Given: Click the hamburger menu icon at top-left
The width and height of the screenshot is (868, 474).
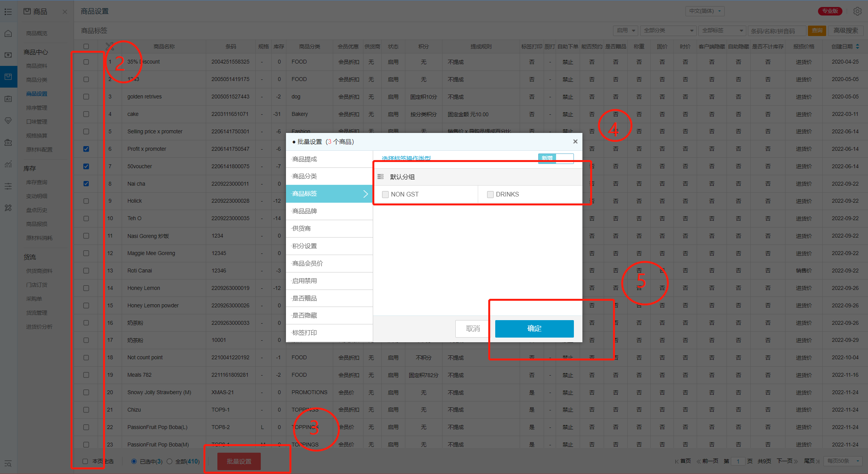Looking at the screenshot, I should [x=8, y=12].
